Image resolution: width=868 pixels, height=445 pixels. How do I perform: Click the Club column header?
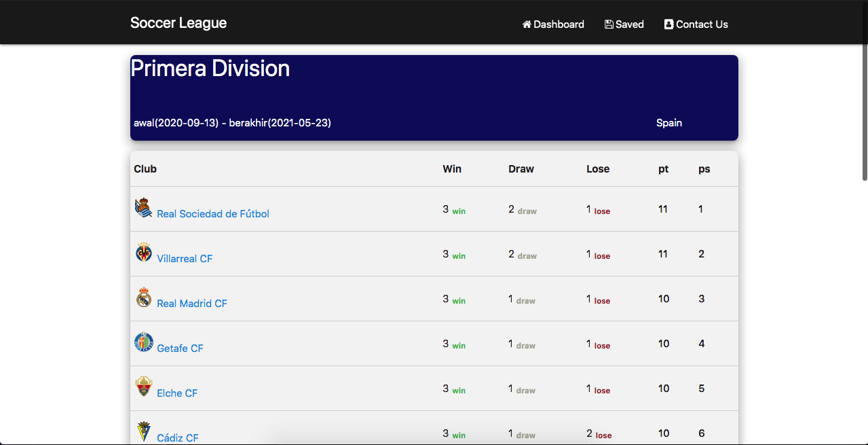pos(145,169)
